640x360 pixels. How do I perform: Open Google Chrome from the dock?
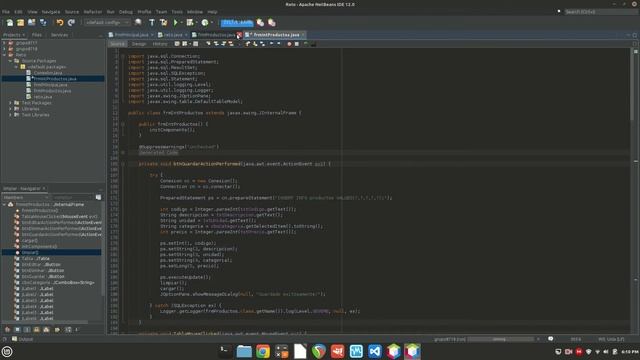coord(263,351)
